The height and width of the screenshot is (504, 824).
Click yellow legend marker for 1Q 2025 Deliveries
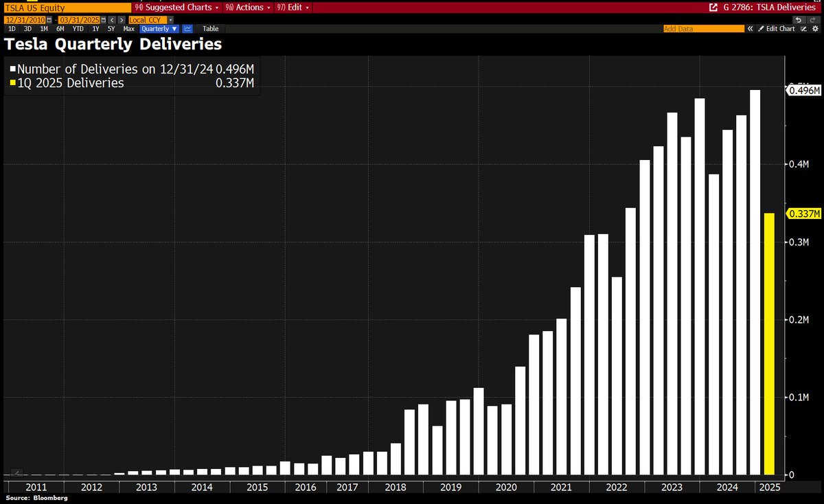pos(13,84)
